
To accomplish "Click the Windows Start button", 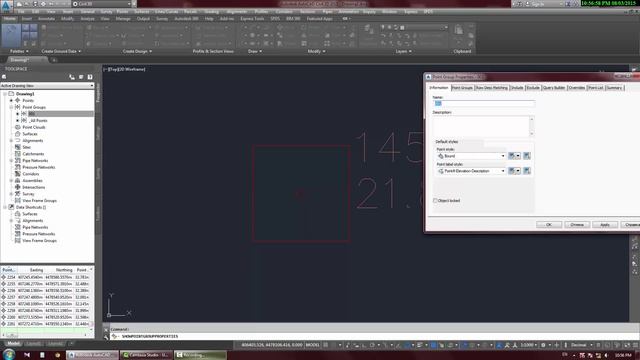I will (x=9, y=354).
